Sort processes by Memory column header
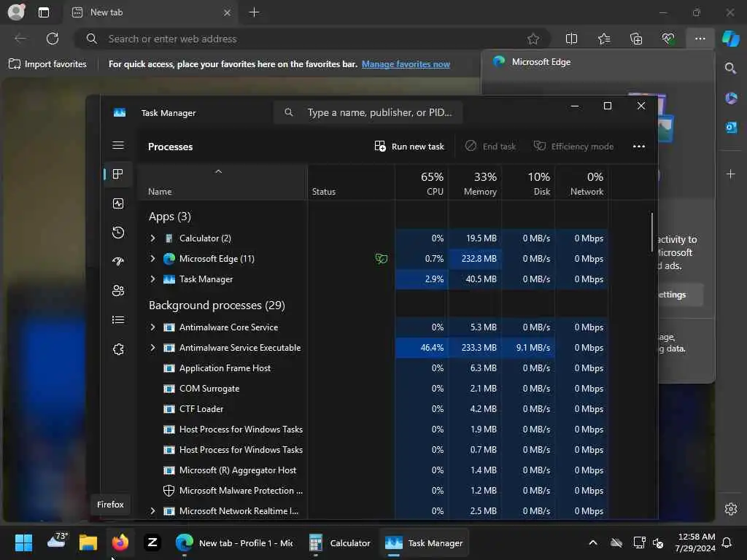Screen dimensions: 747x560 tap(475, 183)
